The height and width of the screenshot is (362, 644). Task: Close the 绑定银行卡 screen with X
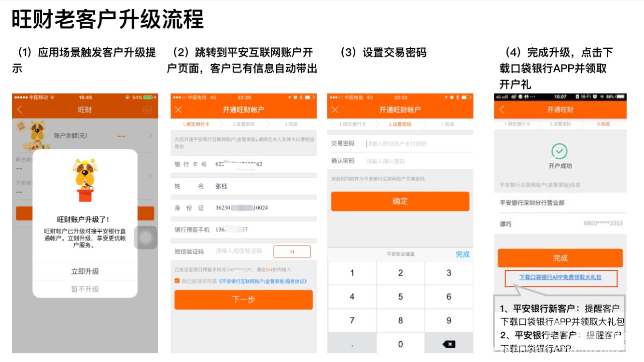[x=178, y=110]
